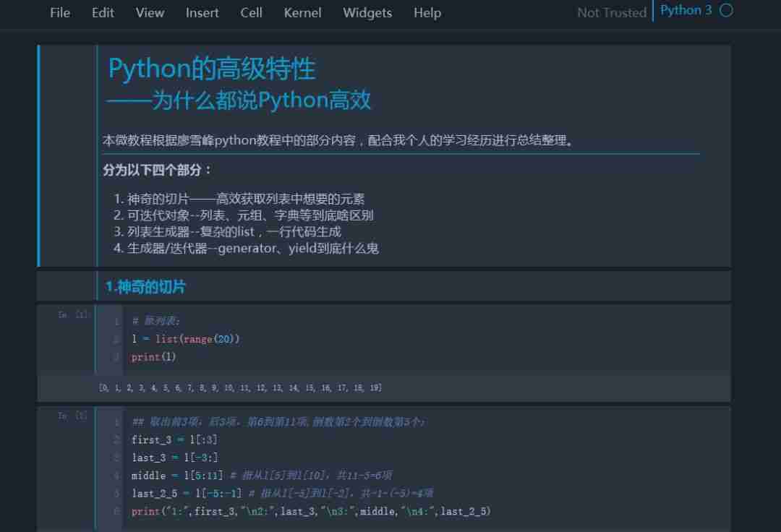The width and height of the screenshot is (781, 532).
Task: Click the '##' comment line in cell In [2]
Action: (x=278, y=422)
